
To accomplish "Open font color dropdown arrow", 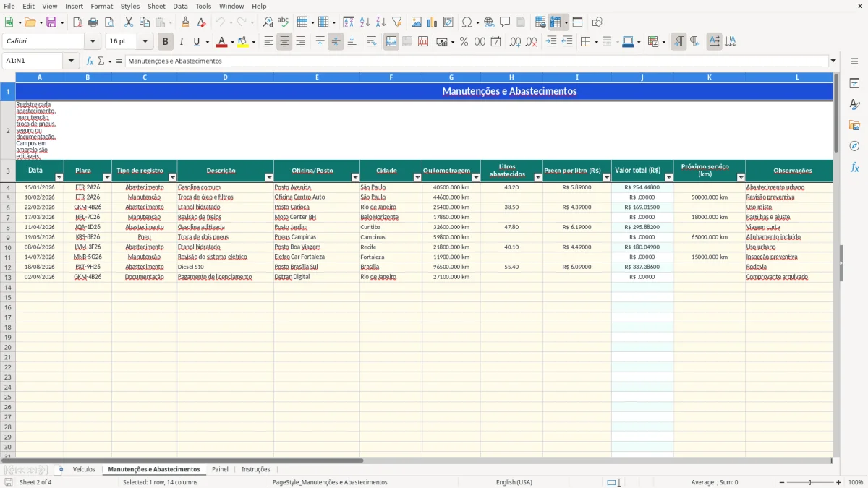I will click(x=232, y=42).
